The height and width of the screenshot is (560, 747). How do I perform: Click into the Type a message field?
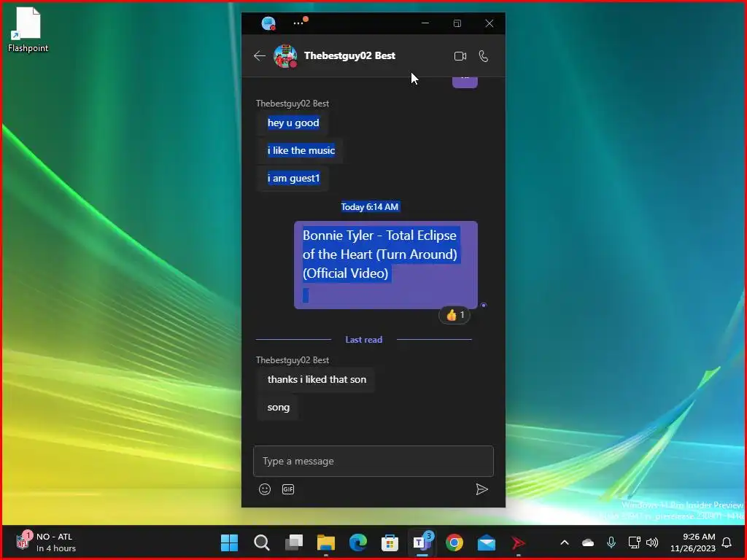(373, 461)
